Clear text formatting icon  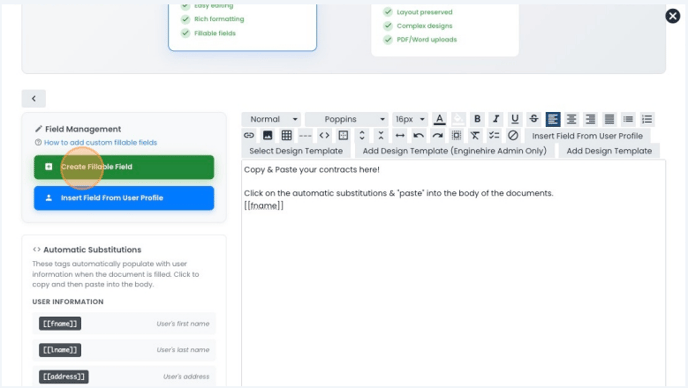(475, 136)
